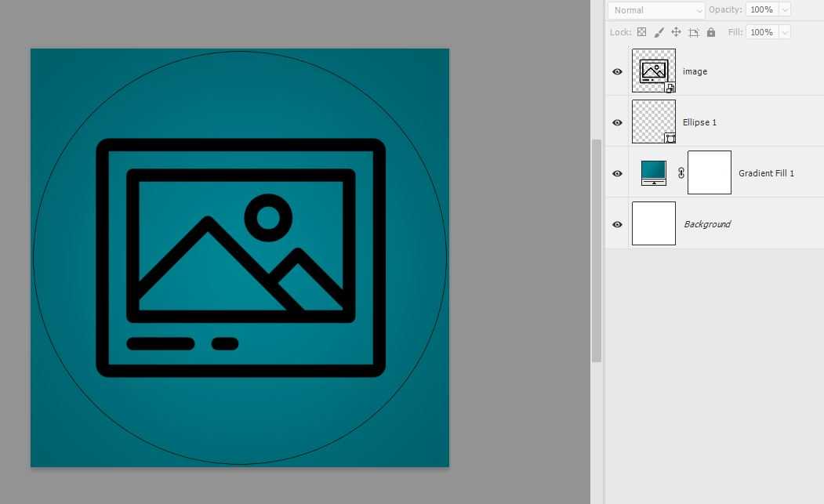Image resolution: width=824 pixels, height=504 pixels.
Task: Select the Ellipse 1 layer by name
Action: point(699,122)
